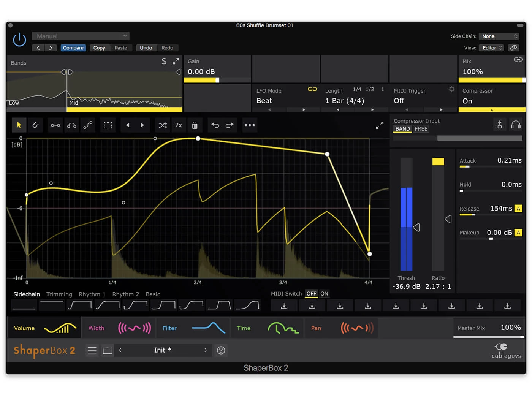The height and width of the screenshot is (399, 532).
Task: Toggle the plugin power button
Action: 19,40
